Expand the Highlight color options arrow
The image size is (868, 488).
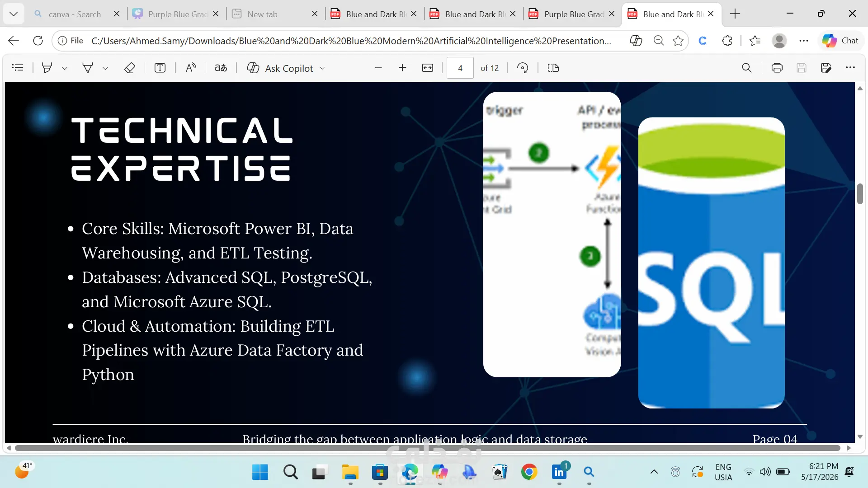(x=65, y=68)
